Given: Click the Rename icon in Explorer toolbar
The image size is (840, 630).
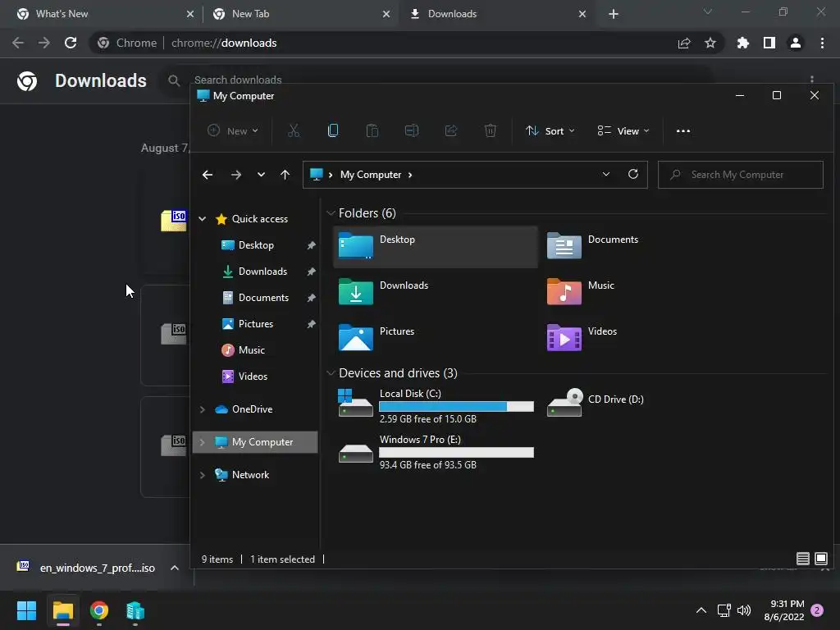Looking at the screenshot, I should [412, 130].
